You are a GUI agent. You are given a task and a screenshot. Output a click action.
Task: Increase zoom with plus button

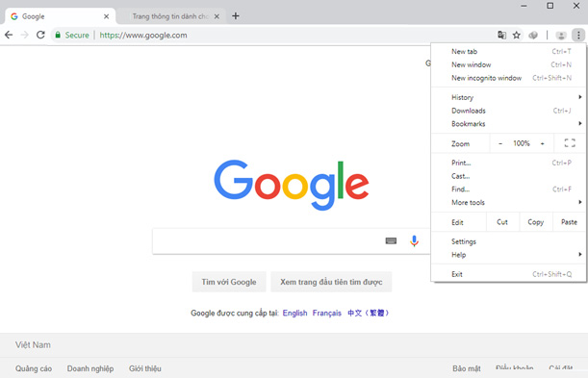(x=542, y=143)
